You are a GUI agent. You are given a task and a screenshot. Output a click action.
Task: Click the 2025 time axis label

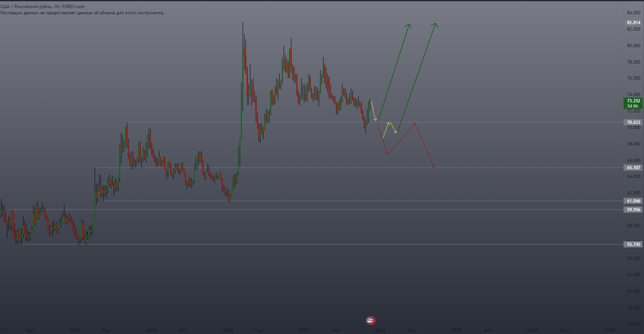coord(609,330)
